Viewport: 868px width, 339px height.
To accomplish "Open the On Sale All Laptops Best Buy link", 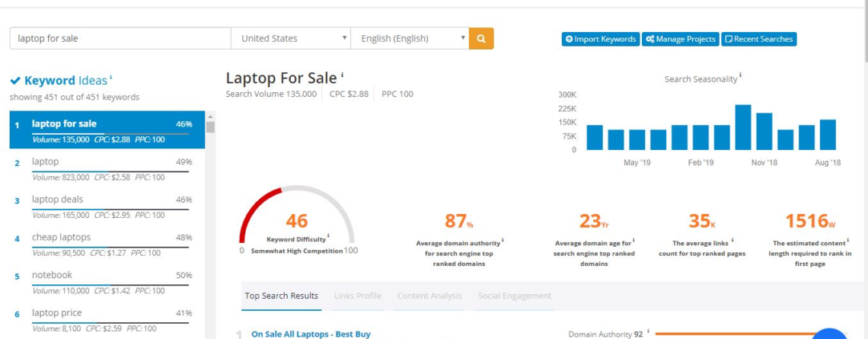I will tap(310, 334).
